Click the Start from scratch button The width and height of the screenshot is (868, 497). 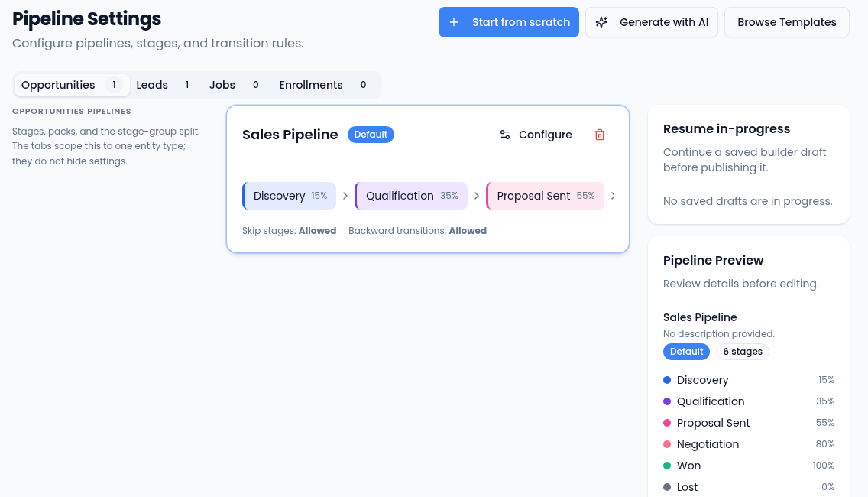pos(509,22)
